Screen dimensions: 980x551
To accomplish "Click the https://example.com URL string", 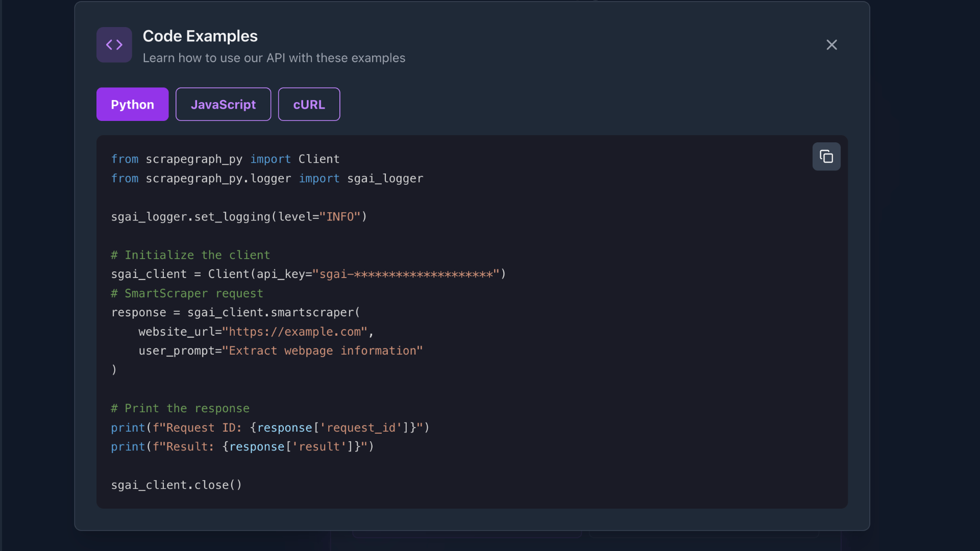I will pos(295,332).
